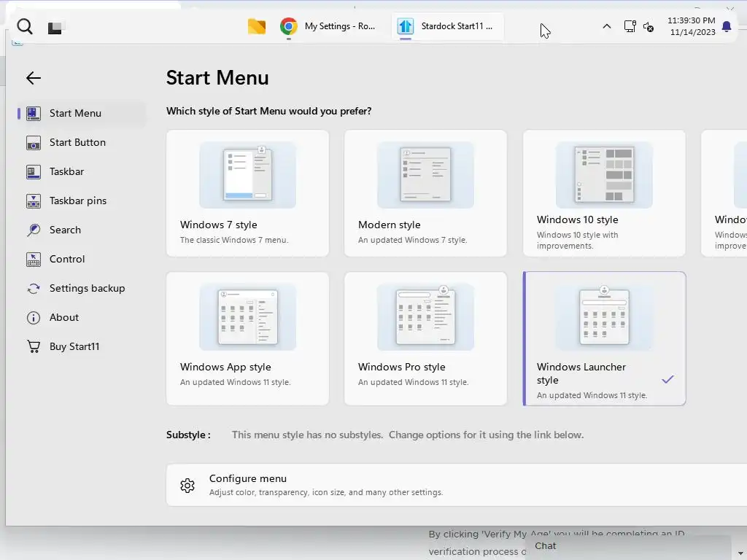Go to the Search page

click(x=82, y=230)
